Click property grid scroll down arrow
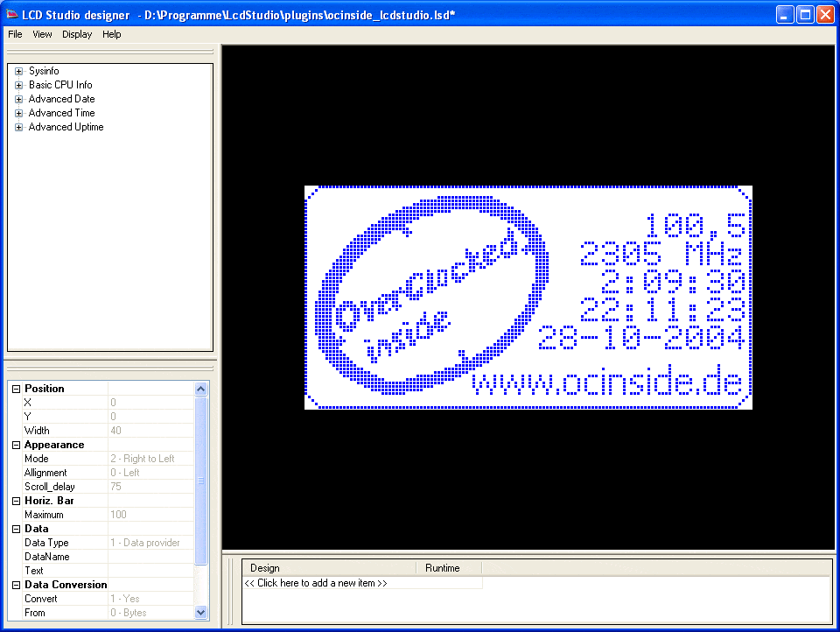The image size is (840, 632). 201,612
